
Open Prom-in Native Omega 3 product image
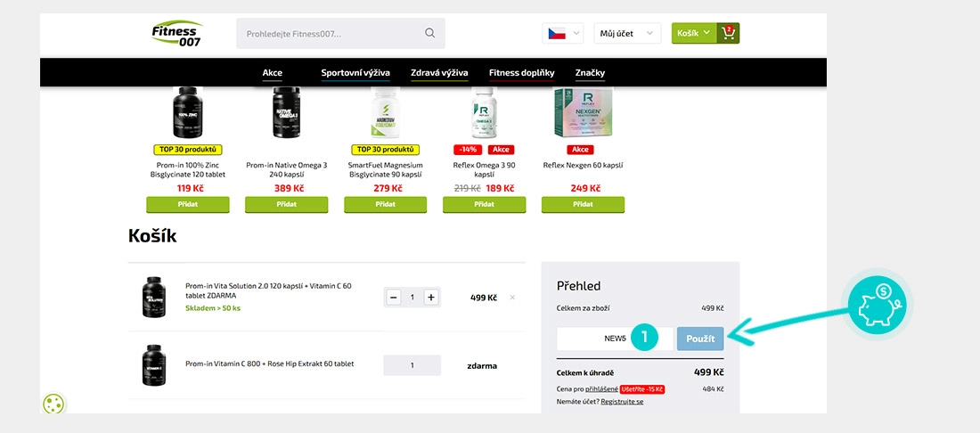click(x=286, y=112)
